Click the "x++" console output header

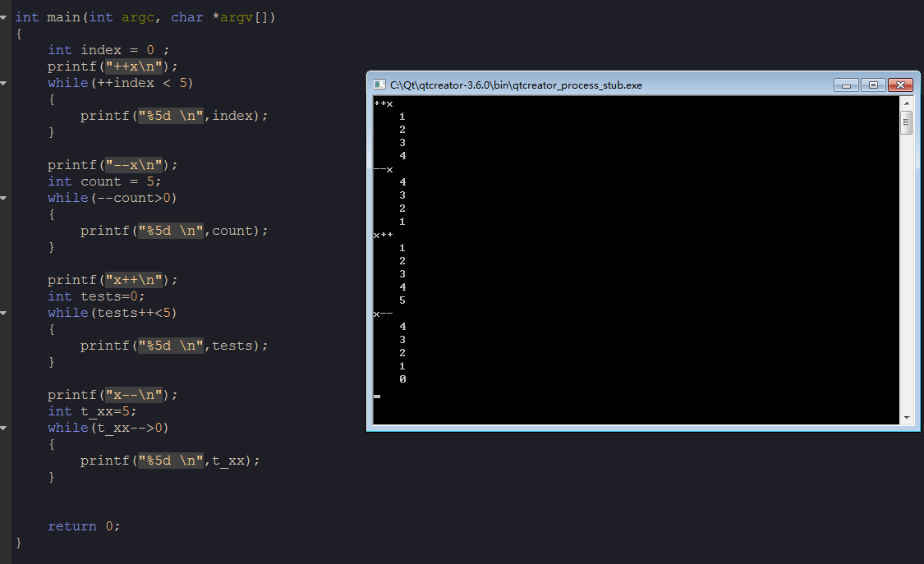pos(383,235)
